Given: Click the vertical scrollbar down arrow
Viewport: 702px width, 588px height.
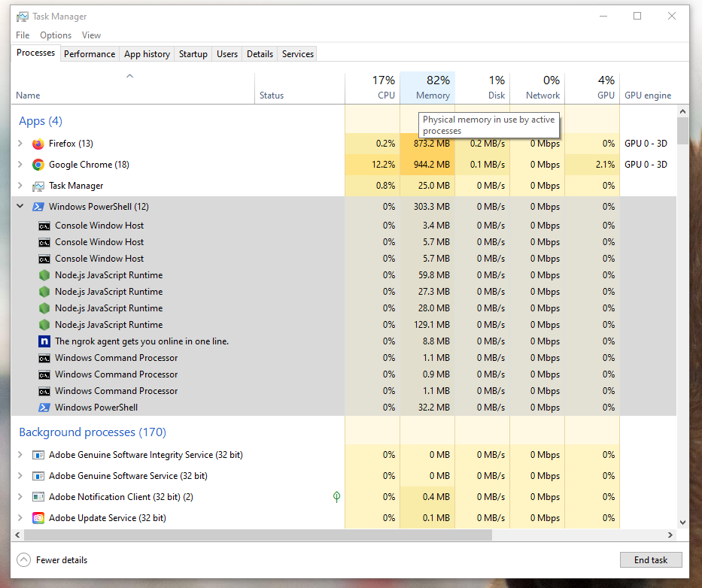Looking at the screenshot, I should (683, 522).
